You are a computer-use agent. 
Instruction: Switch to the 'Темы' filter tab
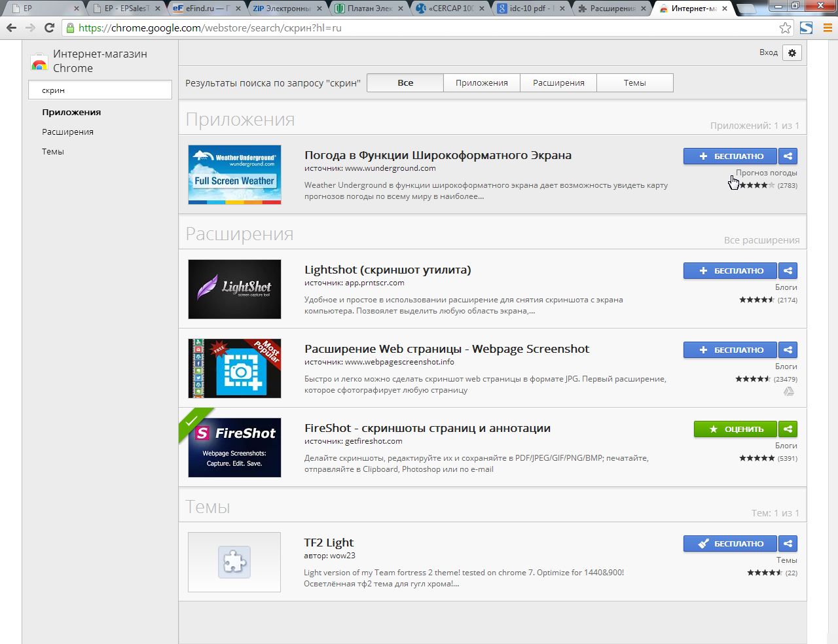point(634,83)
